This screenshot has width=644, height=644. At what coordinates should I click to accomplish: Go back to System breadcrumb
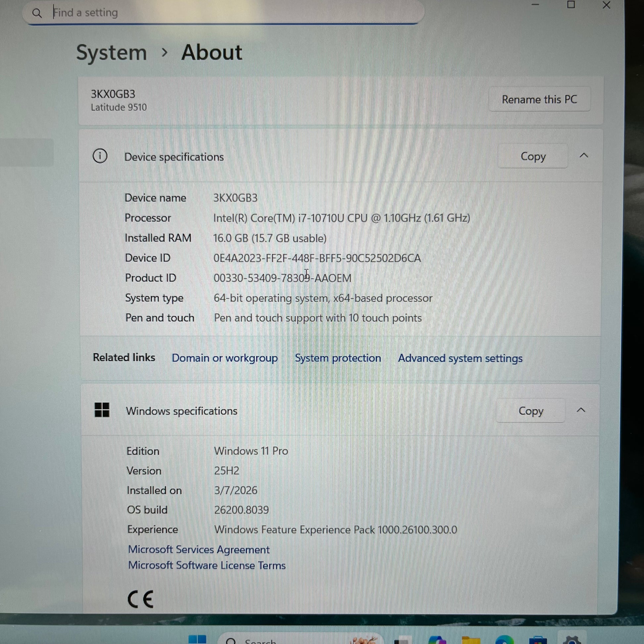[x=111, y=53]
